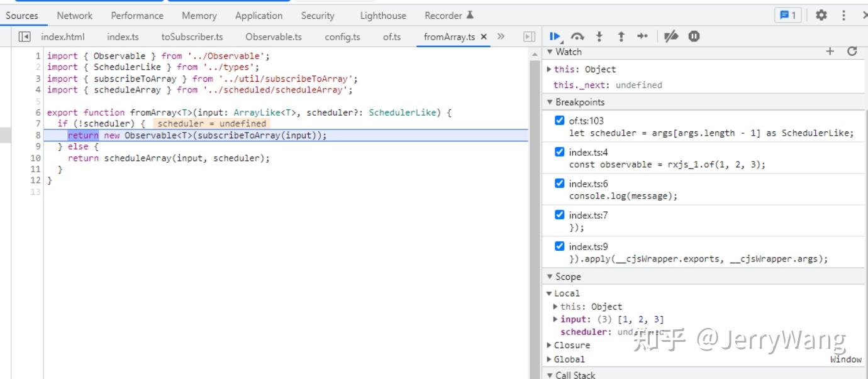Screen dimensions: 868x379
Task: Show more file tabs overflow
Action: coord(501,36)
